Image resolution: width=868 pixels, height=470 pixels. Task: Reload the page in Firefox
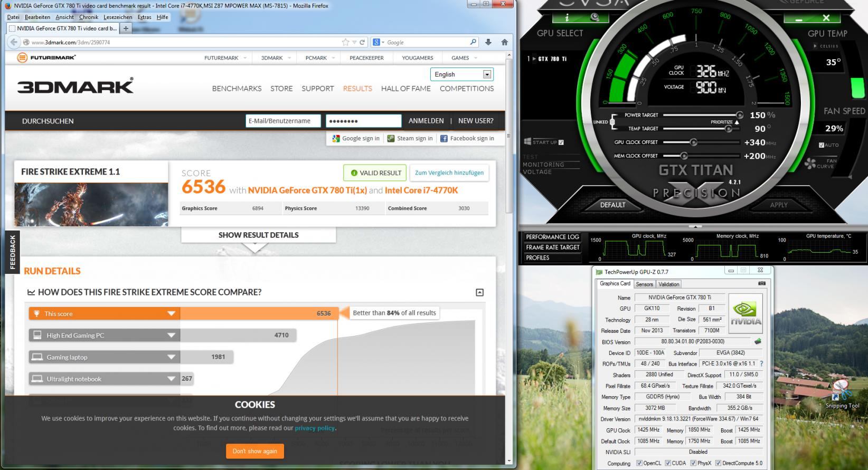point(362,42)
